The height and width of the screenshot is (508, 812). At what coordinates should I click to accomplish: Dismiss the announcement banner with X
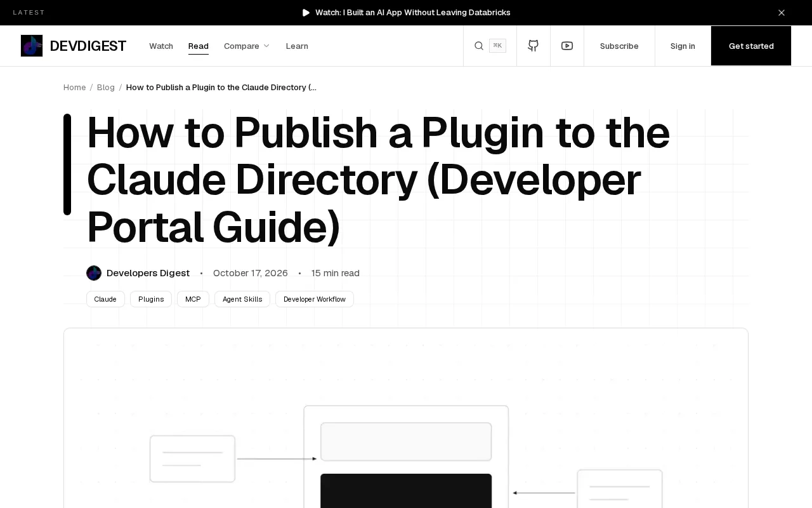pyautogui.click(x=782, y=13)
